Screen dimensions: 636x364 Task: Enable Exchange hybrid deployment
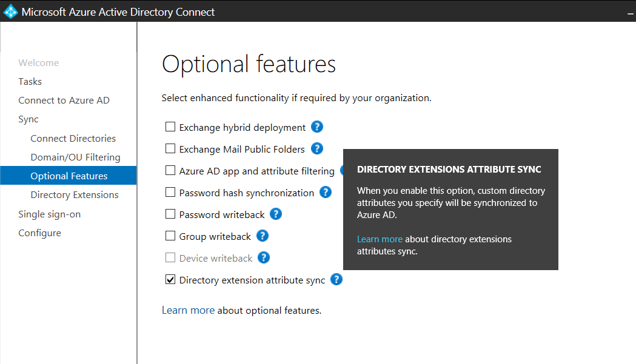[170, 127]
